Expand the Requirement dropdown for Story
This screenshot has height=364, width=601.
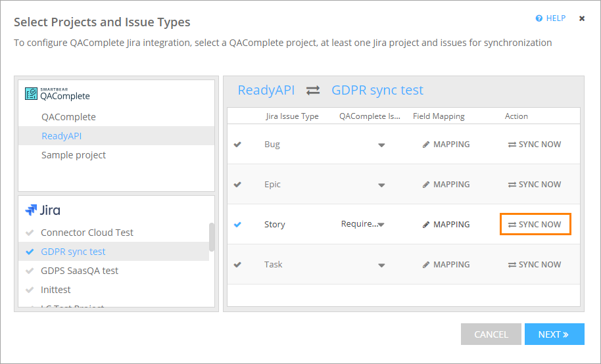pyautogui.click(x=381, y=225)
